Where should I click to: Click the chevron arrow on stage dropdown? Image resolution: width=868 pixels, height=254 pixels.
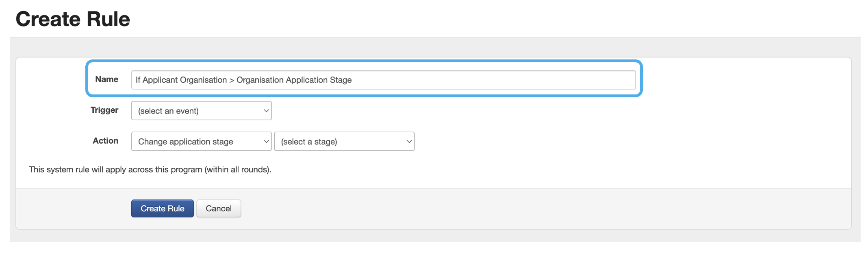409,142
